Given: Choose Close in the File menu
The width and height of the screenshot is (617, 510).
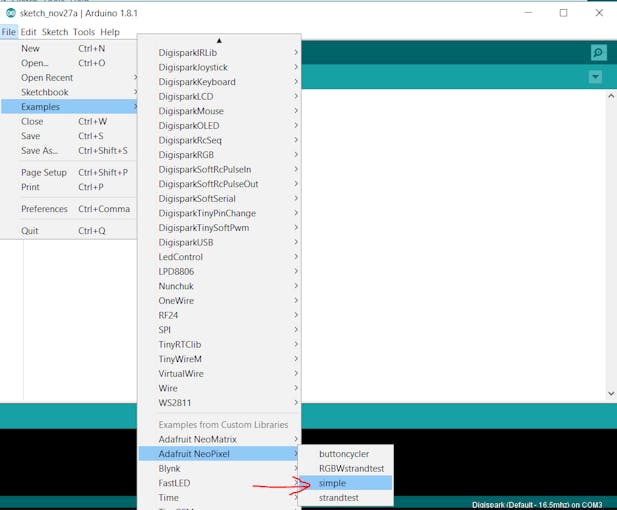Looking at the screenshot, I should (x=69, y=121).
